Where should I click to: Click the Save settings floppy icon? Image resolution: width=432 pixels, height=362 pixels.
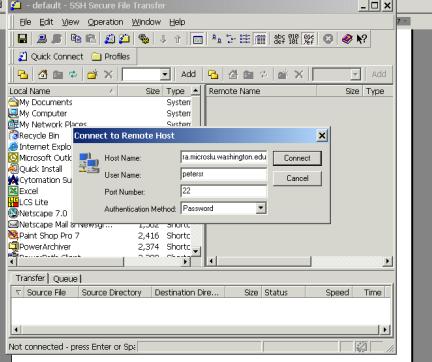[22, 39]
